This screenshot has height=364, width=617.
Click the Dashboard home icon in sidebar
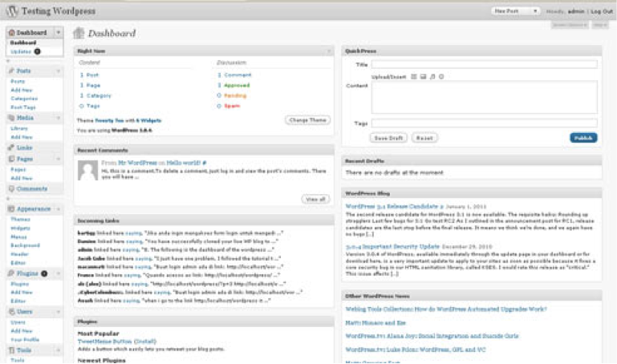(x=11, y=33)
